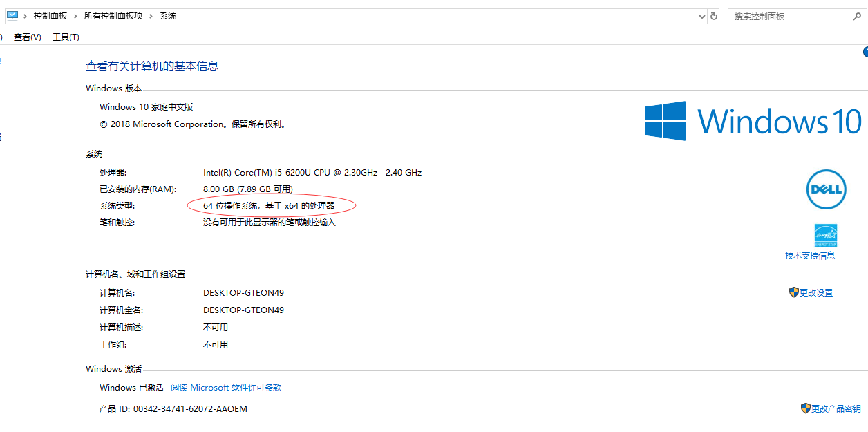Image resolution: width=868 pixels, height=432 pixels.
Task: Open the 技术支持信息 link
Action: click(809, 256)
